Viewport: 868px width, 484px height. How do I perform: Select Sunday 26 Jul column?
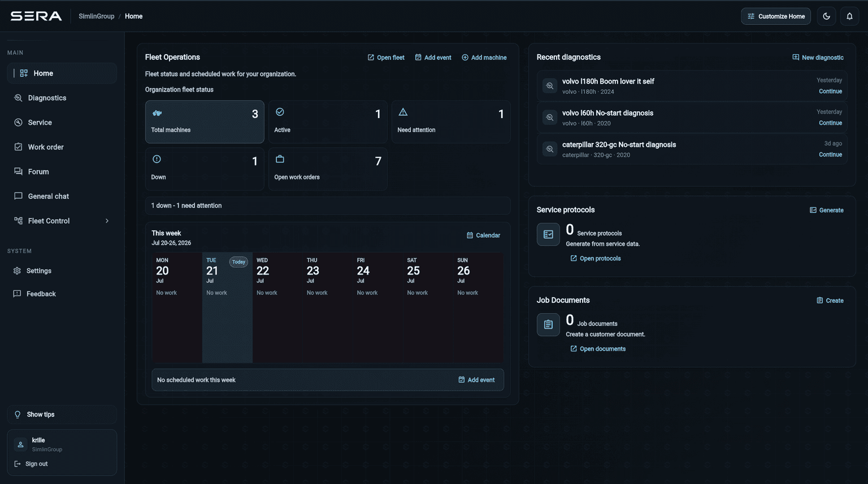(x=479, y=307)
